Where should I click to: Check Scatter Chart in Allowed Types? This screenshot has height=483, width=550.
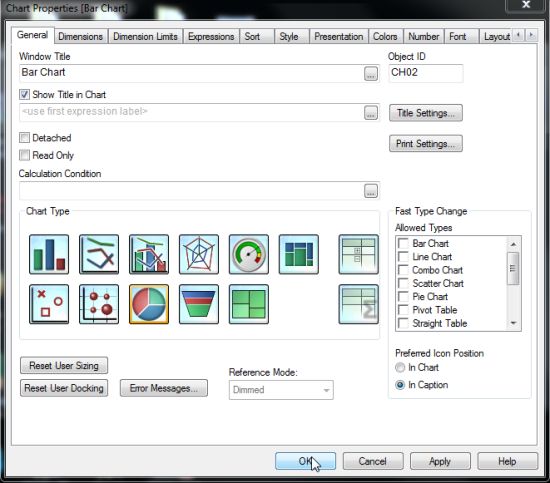[x=403, y=283]
